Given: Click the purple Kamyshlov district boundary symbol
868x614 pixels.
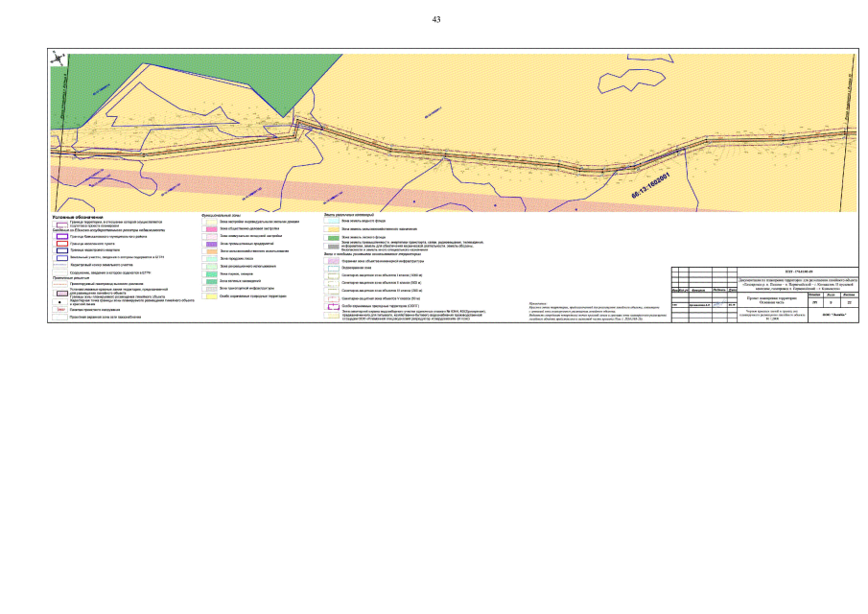Looking at the screenshot, I should pyautogui.click(x=61, y=237).
